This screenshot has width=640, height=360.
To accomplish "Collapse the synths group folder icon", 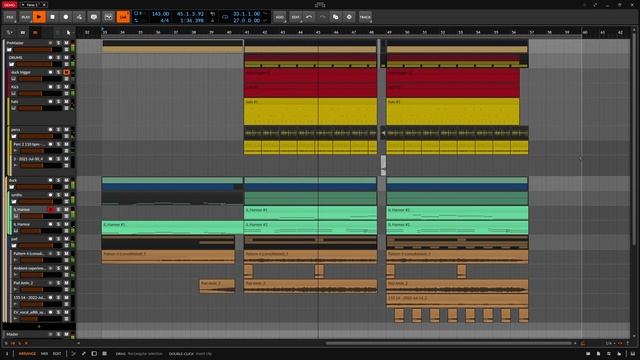I will (x=14, y=202).
